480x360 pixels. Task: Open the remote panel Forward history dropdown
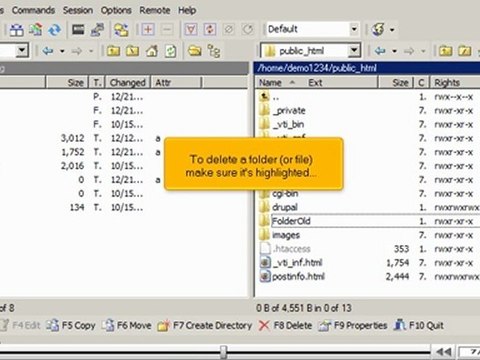pos(423,51)
